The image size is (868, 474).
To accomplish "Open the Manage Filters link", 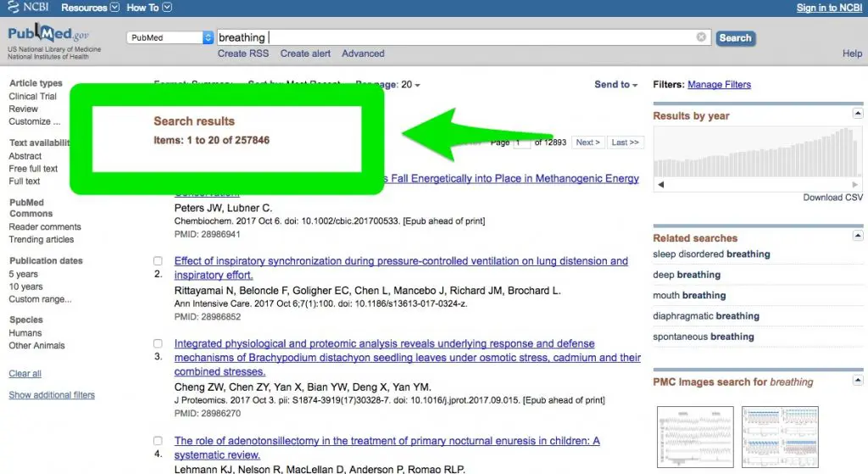I will coord(719,85).
